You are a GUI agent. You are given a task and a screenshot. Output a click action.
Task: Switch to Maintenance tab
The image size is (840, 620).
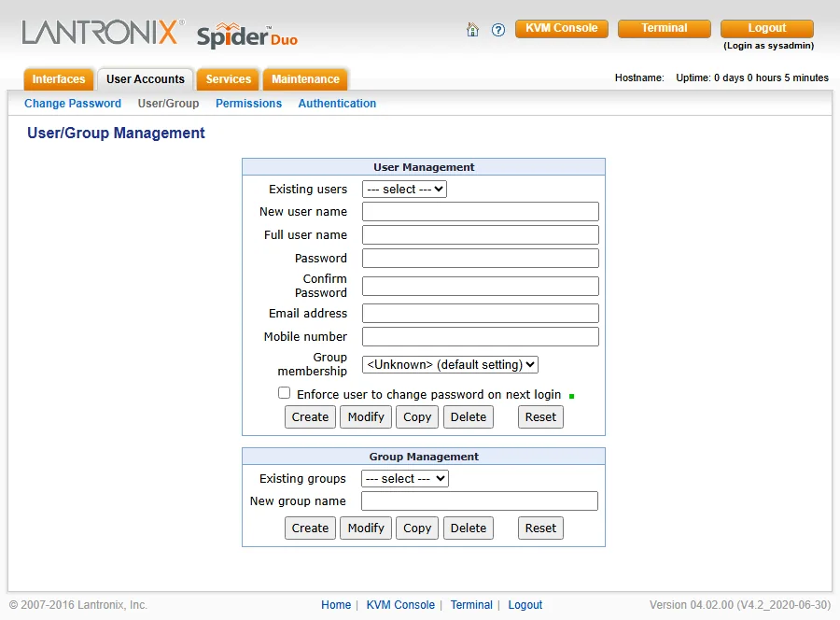click(305, 79)
